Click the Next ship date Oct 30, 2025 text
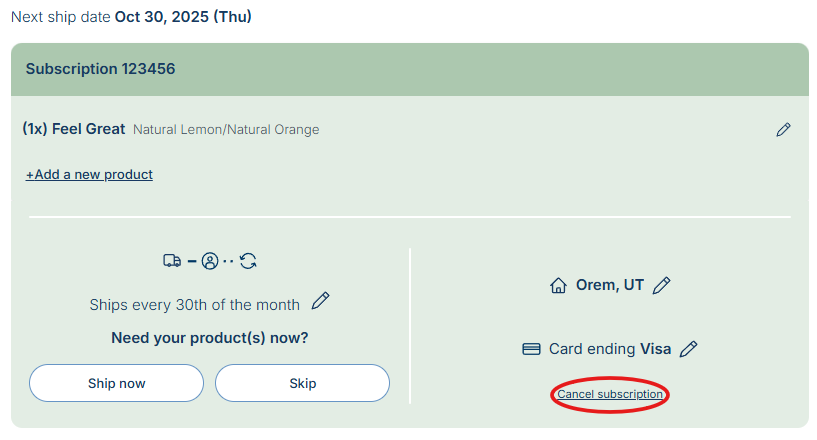The width and height of the screenshot is (817, 440). (131, 17)
